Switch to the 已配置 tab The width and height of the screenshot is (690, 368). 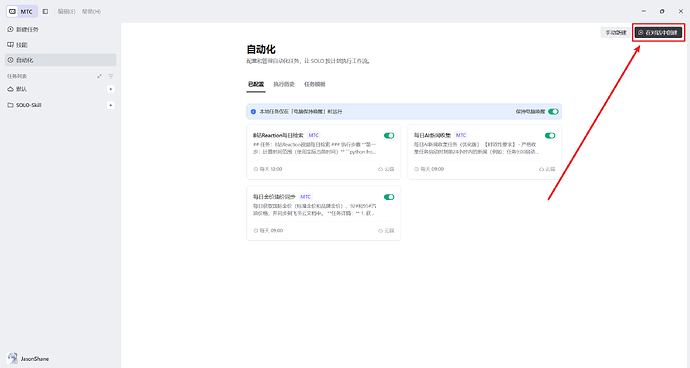click(256, 84)
